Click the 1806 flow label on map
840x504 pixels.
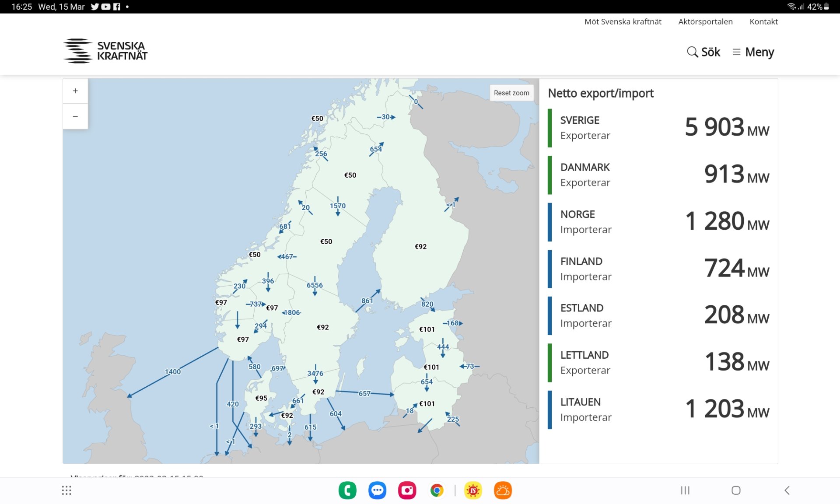[x=292, y=312]
